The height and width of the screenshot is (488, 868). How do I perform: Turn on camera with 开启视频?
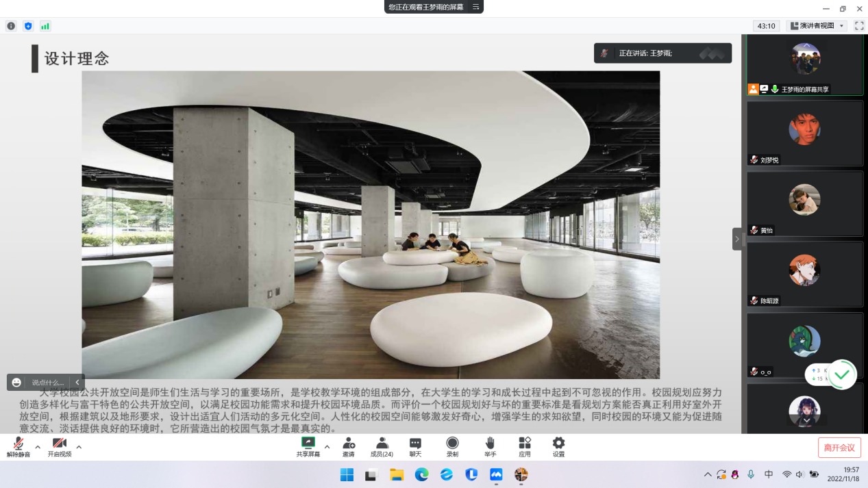[x=59, y=447]
